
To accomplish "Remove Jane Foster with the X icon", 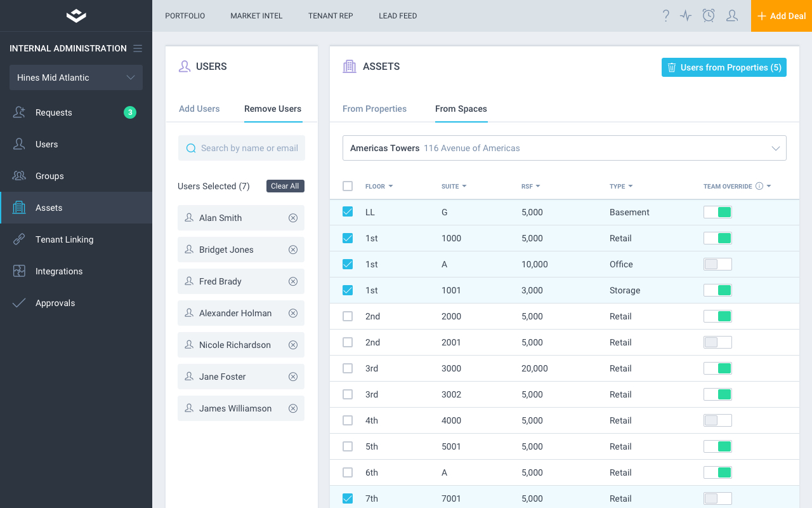I will tap(293, 377).
